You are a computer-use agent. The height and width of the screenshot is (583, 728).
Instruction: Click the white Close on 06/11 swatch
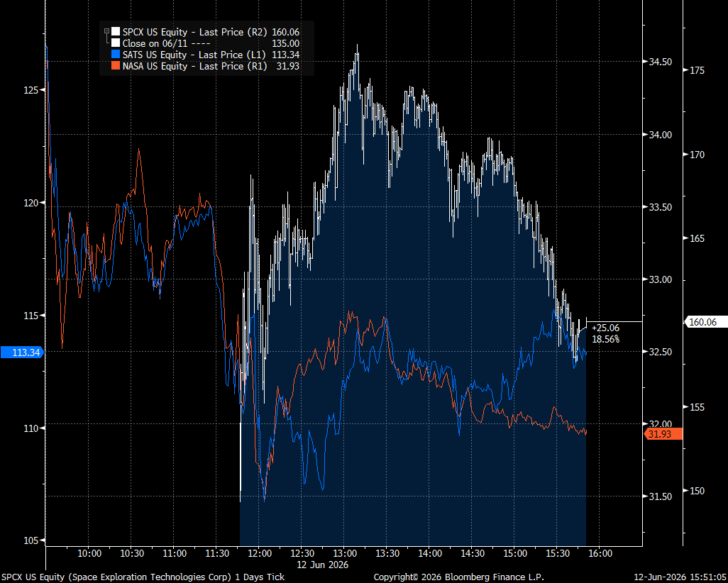[116, 43]
